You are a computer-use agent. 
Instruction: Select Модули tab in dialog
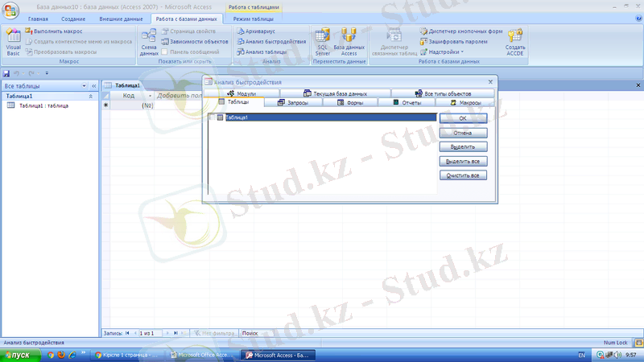pyautogui.click(x=242, y=93)
